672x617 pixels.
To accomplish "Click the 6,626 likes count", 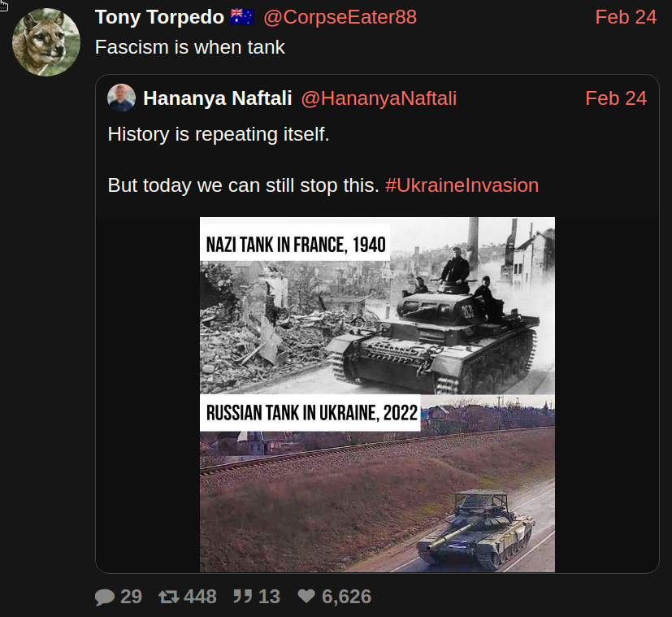I will point(346,597).
